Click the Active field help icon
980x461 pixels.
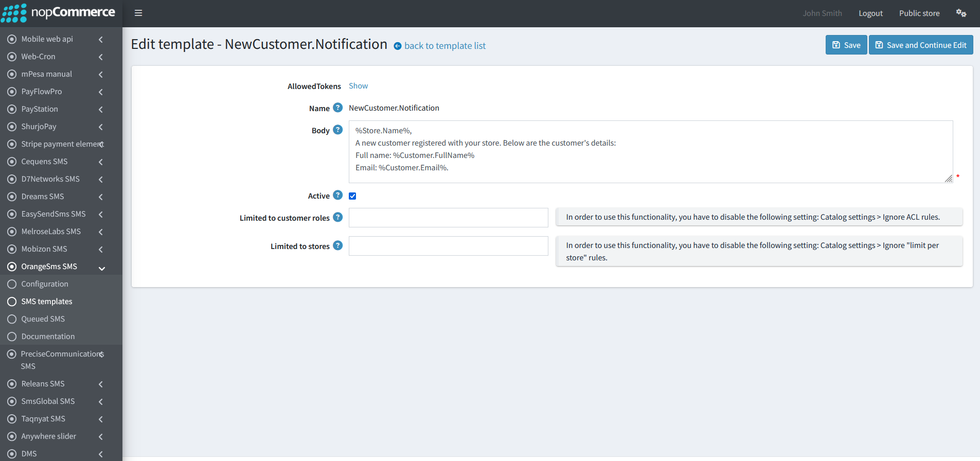pyautogui.click(x=337, y=195)
